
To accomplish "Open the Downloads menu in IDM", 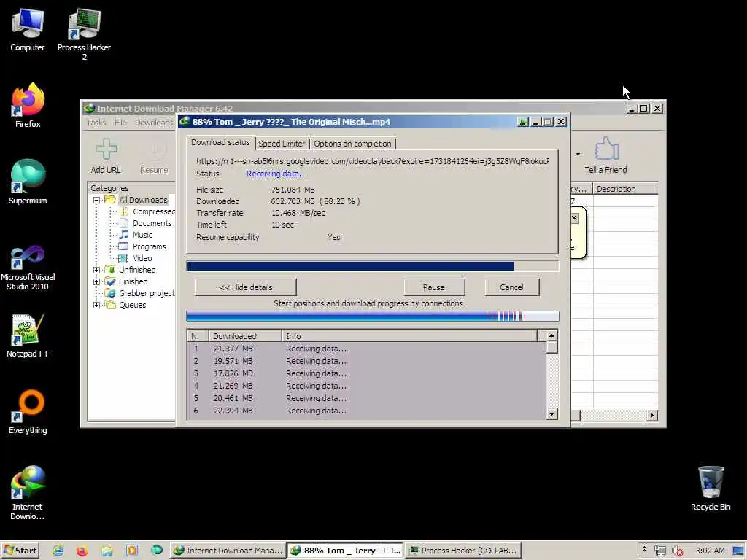I will pyautogui.click(x=154, y=122).
